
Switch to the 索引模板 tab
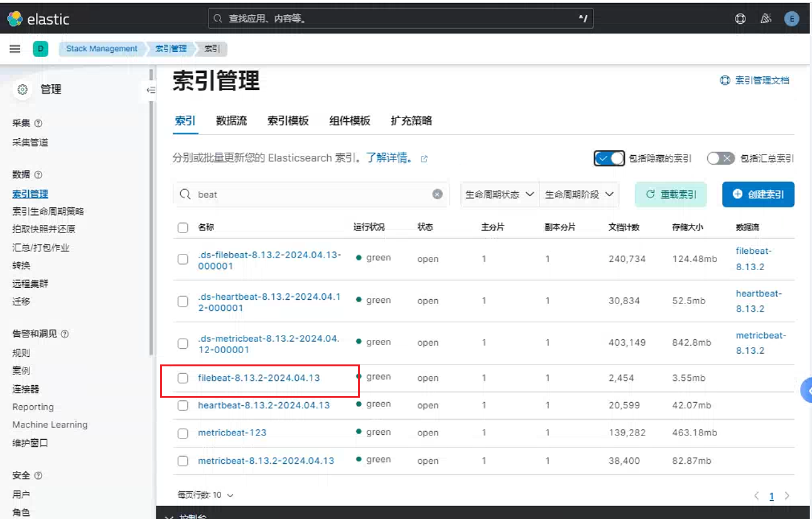[288, 121]
